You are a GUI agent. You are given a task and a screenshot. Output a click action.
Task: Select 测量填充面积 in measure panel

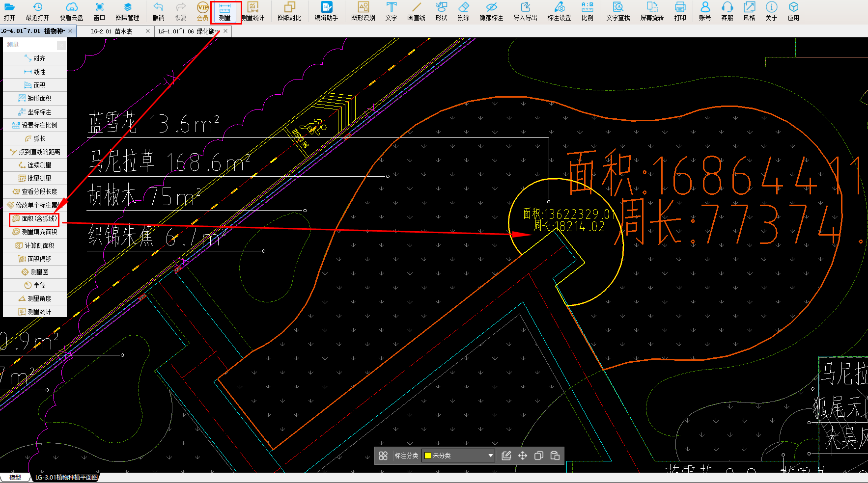coord(35,232)
